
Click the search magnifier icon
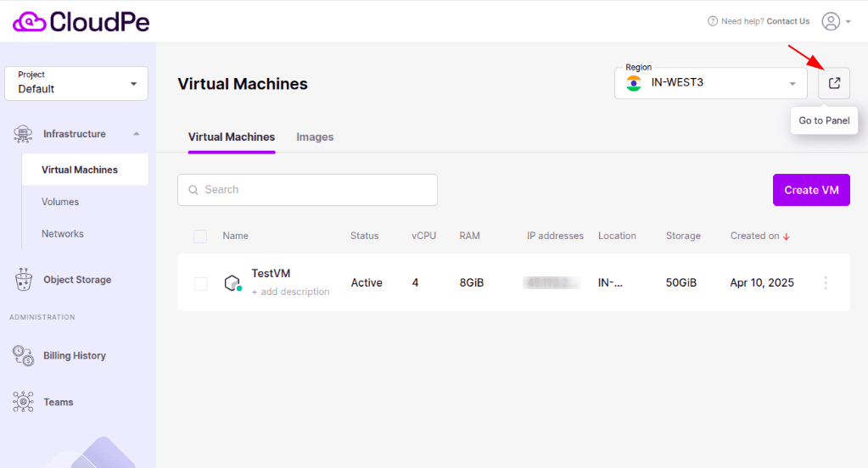click(x=193, y=190)
